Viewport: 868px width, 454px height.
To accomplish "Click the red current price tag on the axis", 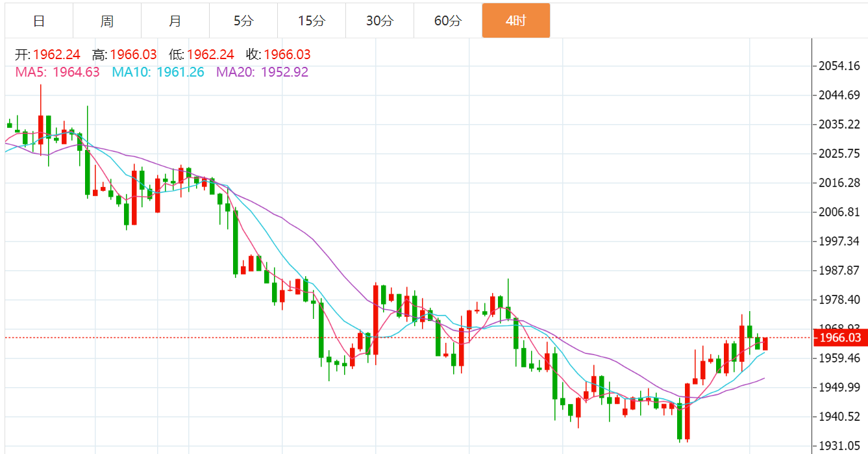I will [x=841, y=338].
